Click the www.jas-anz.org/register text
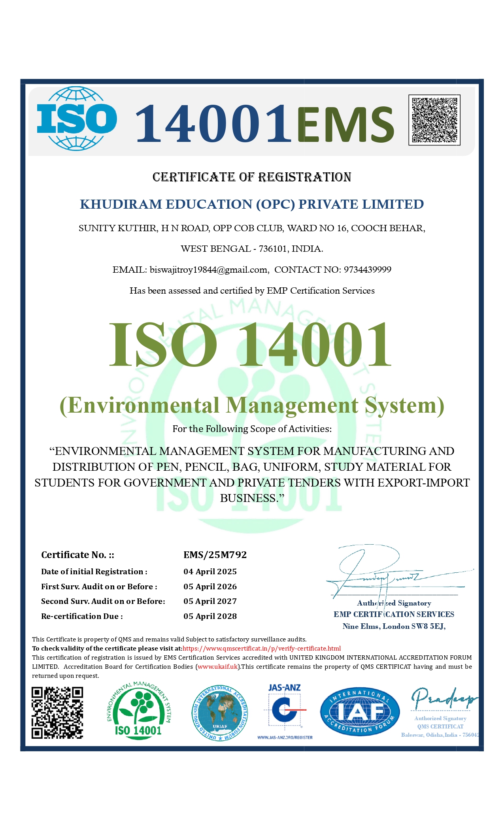 click(285, 738)
